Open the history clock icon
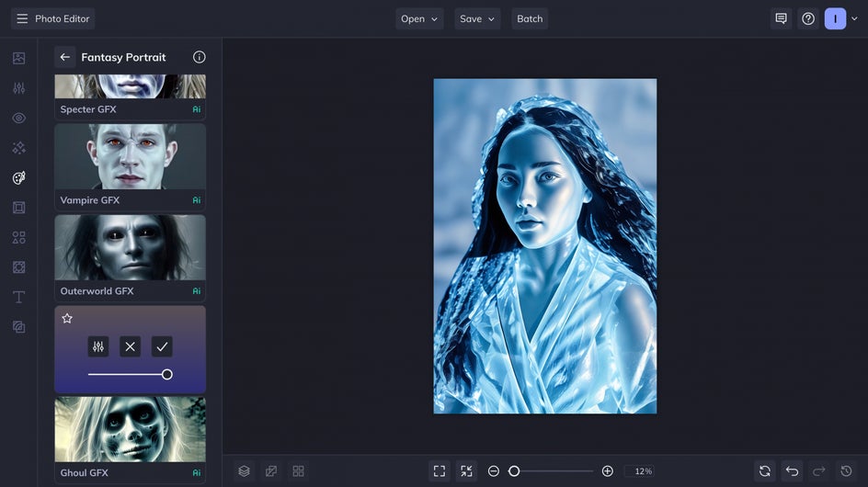Image resolution: width=868 pixels, height=487 pixels. 847,471
